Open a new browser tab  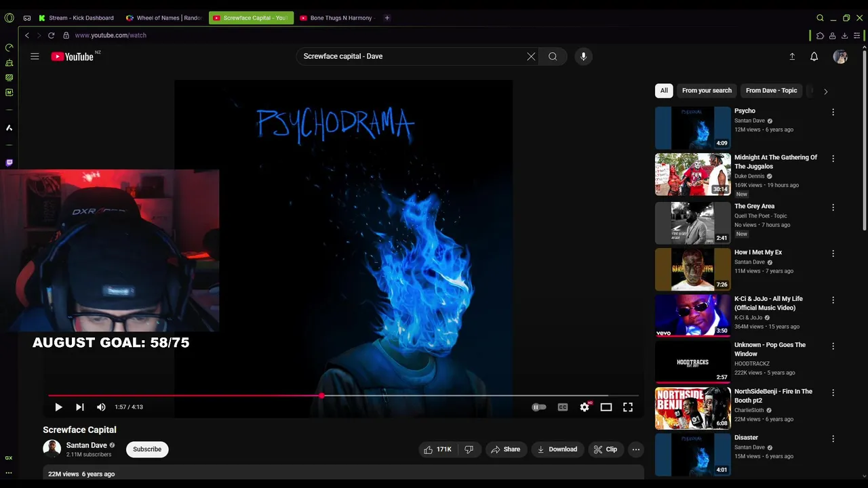(x=387, y=18)
